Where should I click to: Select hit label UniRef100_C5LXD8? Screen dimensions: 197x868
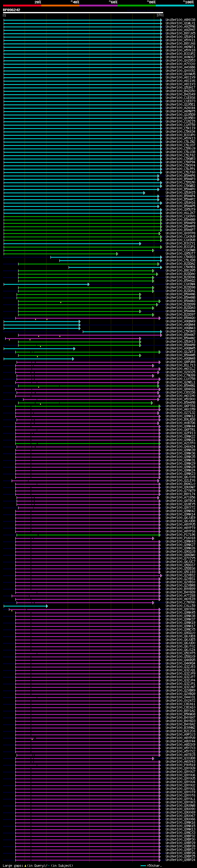(180, 260)
